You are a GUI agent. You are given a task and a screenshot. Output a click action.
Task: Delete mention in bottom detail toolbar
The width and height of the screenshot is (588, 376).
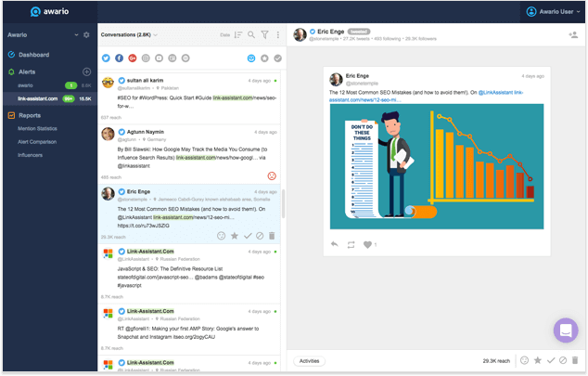pyautogui.click(x=575, y=360)
